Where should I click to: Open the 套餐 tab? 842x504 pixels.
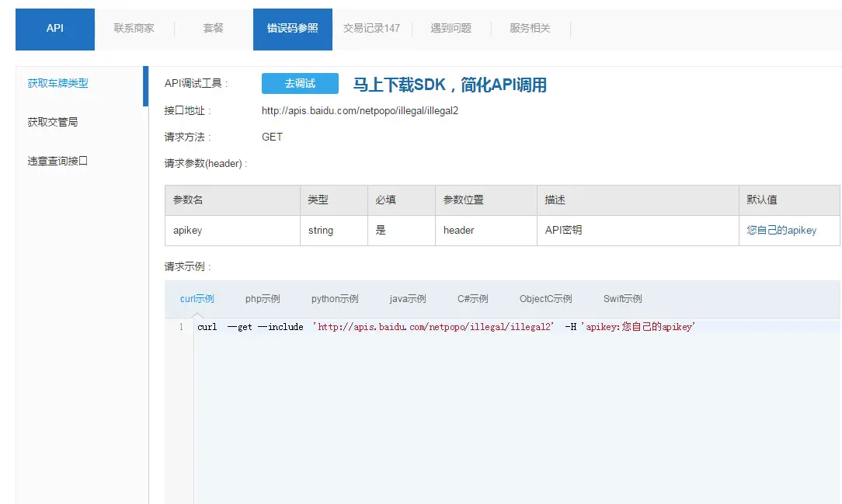tap(213, 29)
